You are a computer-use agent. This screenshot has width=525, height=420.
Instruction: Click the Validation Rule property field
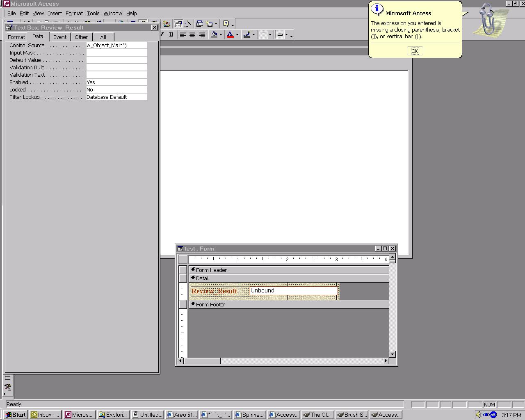point(116,68)
